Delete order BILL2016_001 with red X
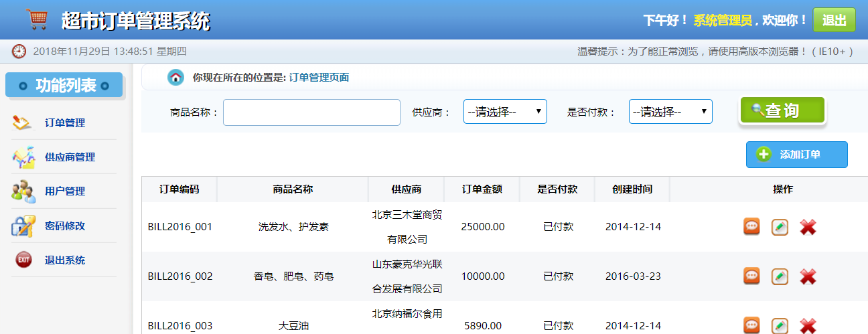Screen dimensions: 868x334 click(808, 227)
